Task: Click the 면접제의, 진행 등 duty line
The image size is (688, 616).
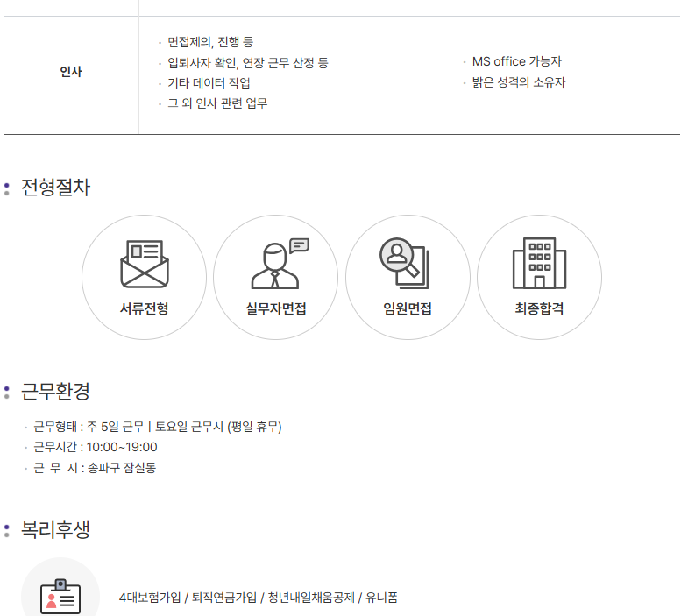Action: [210, 42]
